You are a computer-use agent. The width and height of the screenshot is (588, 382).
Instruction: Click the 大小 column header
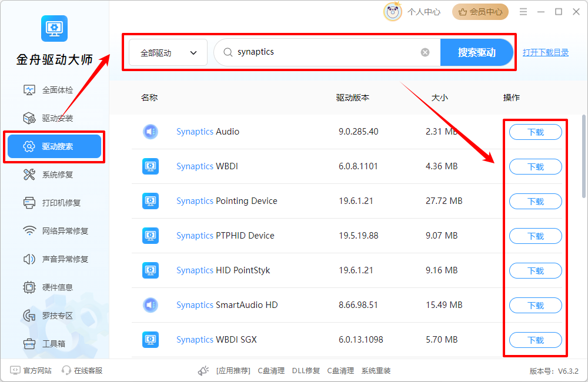[x=439, y=98]
